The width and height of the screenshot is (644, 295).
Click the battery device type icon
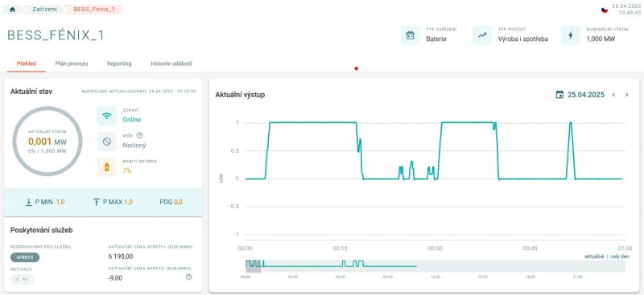(x=410, y=35)
